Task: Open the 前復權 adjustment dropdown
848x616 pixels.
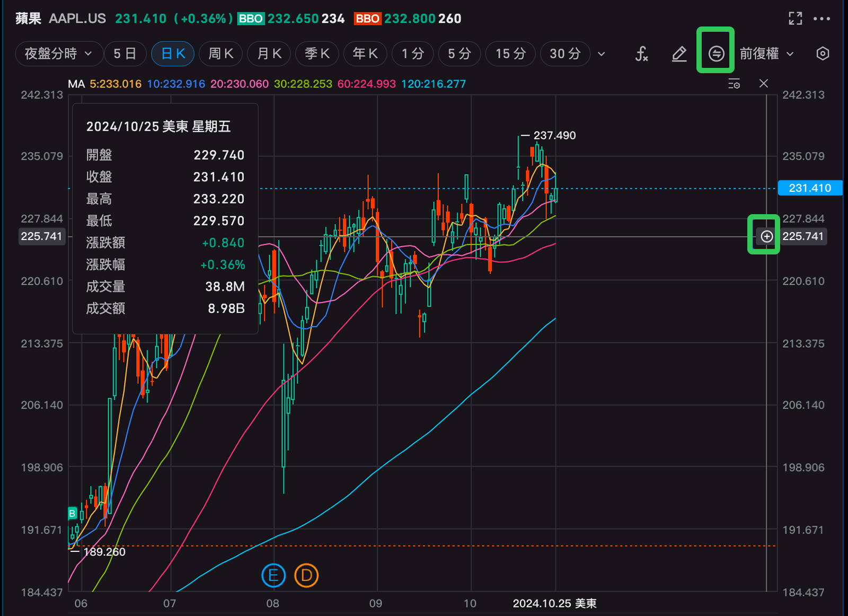Action: (766, 54)
